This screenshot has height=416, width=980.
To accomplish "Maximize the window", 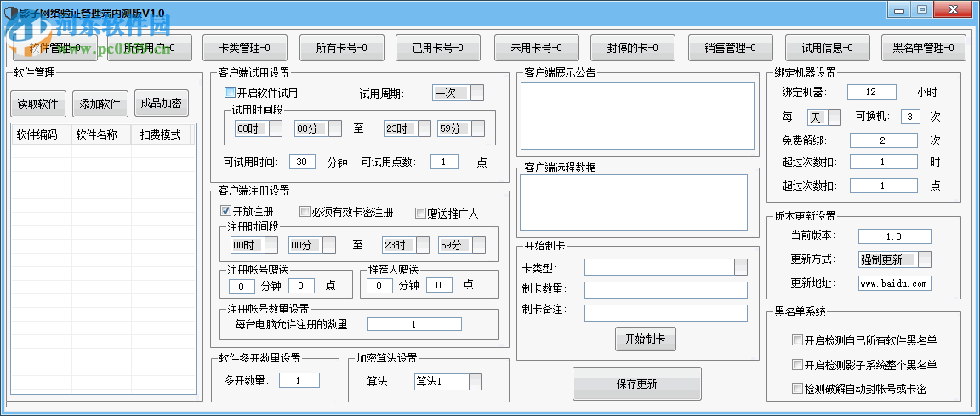I will click(x=922, y=9).
